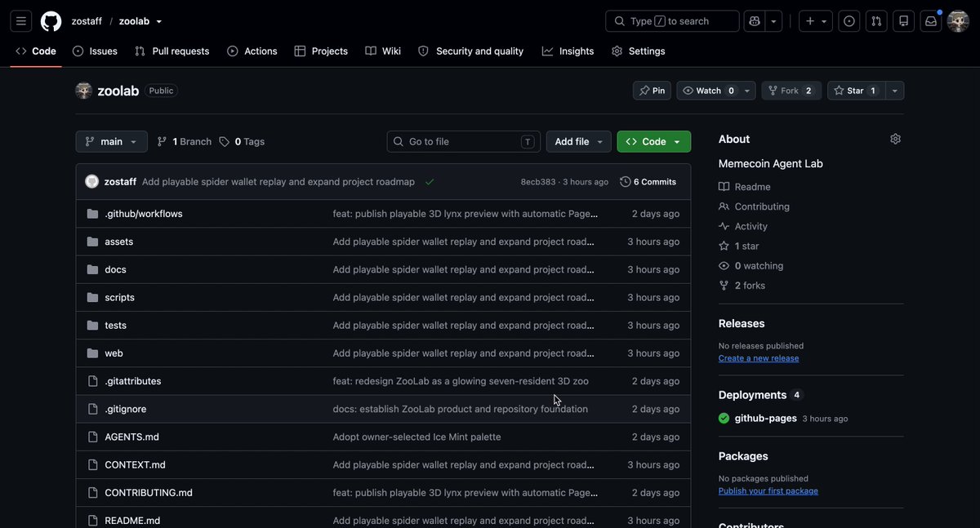Open the create new plus dropdown

pos(816,21)
